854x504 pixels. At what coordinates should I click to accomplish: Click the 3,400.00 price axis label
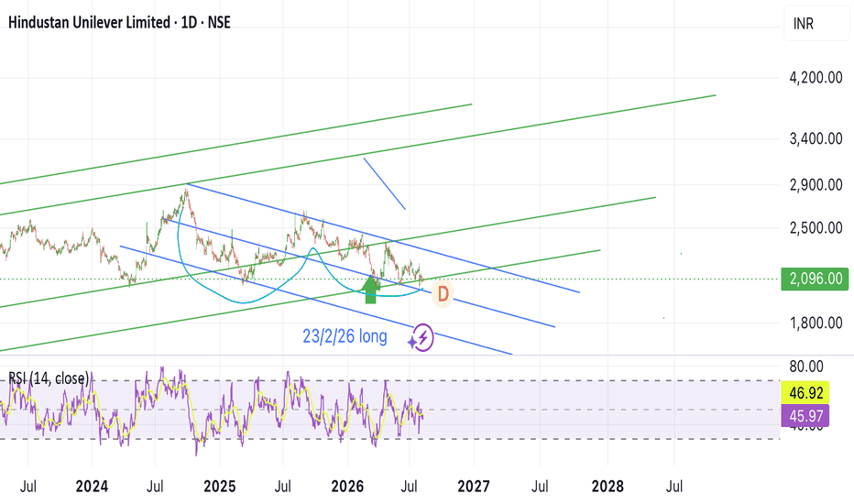(x=816, y=138)
